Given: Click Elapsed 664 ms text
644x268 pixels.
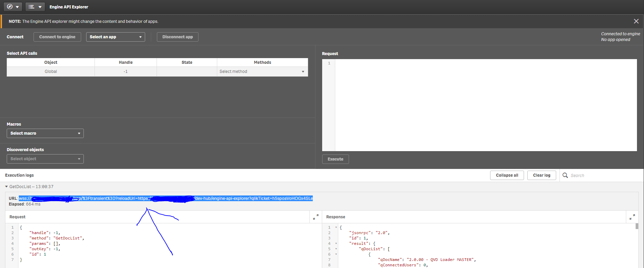Looking at the screenshot, I should 24,204.
